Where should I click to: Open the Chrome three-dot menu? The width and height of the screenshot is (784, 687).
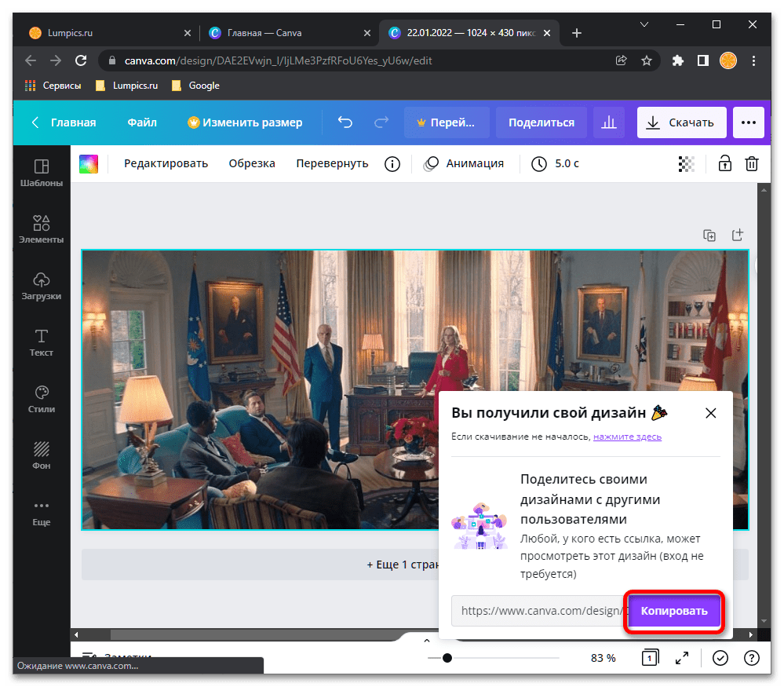753,60
